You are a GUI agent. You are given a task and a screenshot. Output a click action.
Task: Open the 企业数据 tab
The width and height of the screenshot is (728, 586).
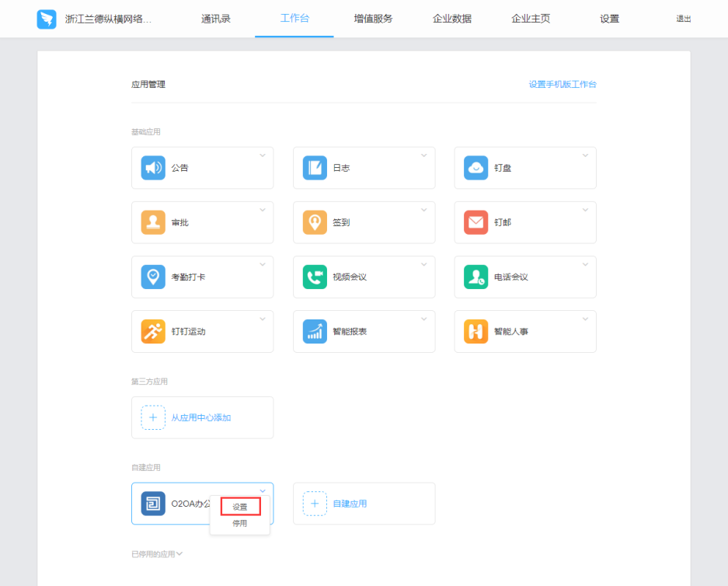click(452, 19)
